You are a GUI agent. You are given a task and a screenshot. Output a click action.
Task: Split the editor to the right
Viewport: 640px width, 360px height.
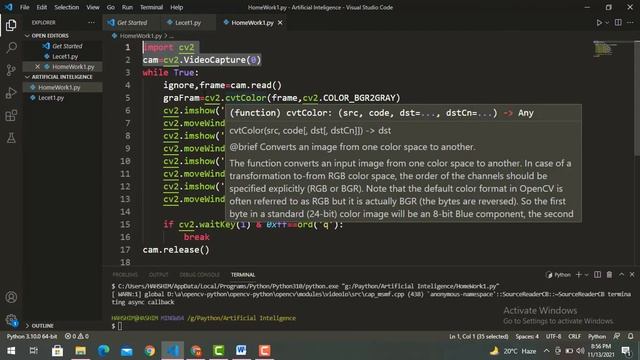coord(618,22)
